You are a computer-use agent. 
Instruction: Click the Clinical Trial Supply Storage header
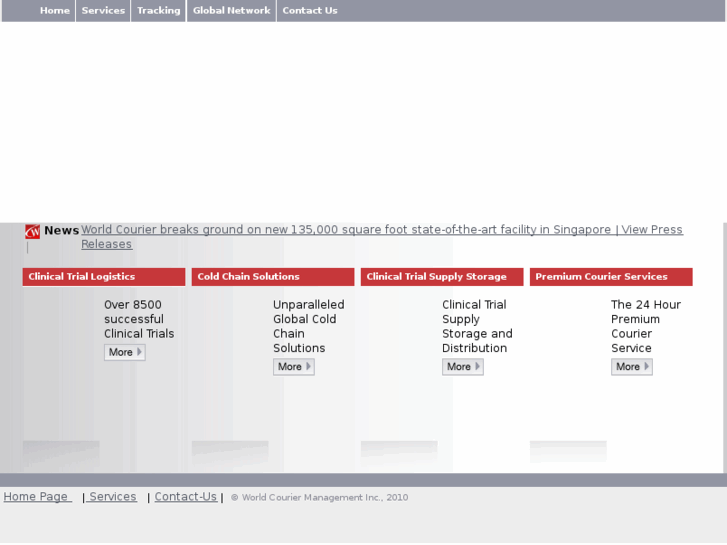(x=442, y=277)
